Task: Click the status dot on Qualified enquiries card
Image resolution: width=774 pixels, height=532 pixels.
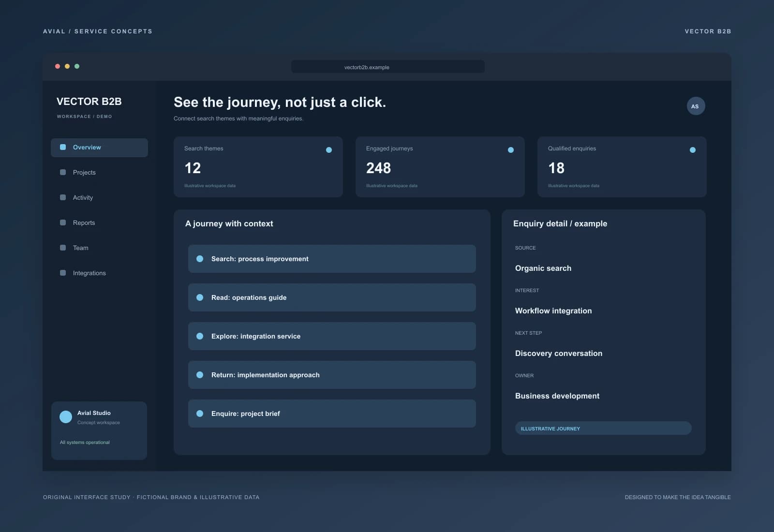Action: [x=693, y=150]
